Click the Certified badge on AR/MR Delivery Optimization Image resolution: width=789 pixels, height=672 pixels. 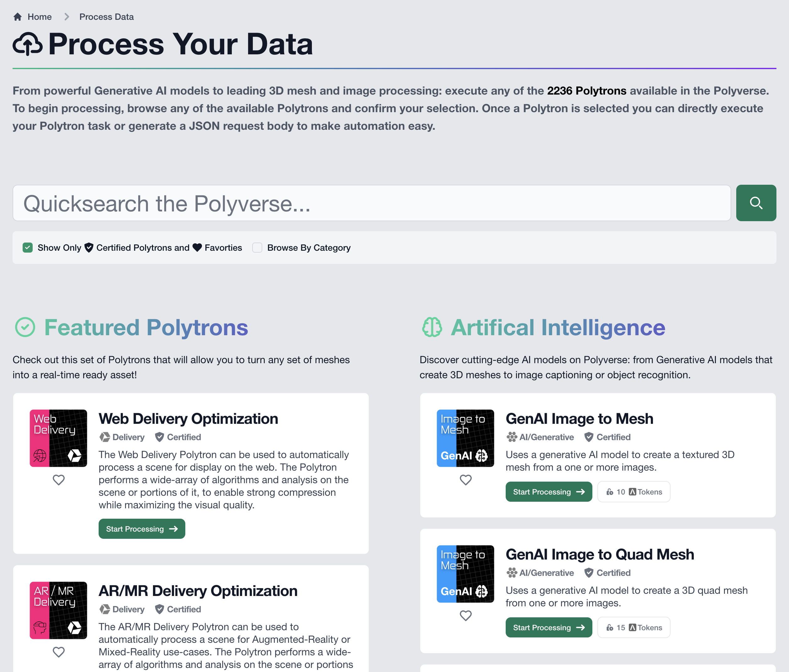pos(177,609)
